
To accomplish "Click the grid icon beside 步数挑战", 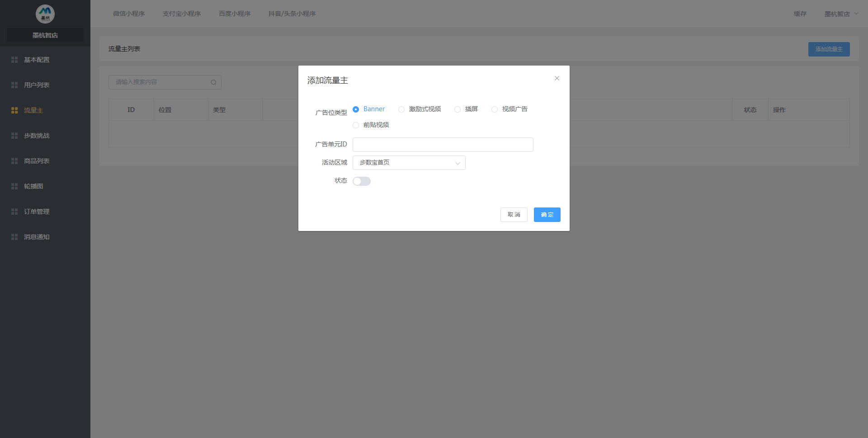I will point(14,136).
